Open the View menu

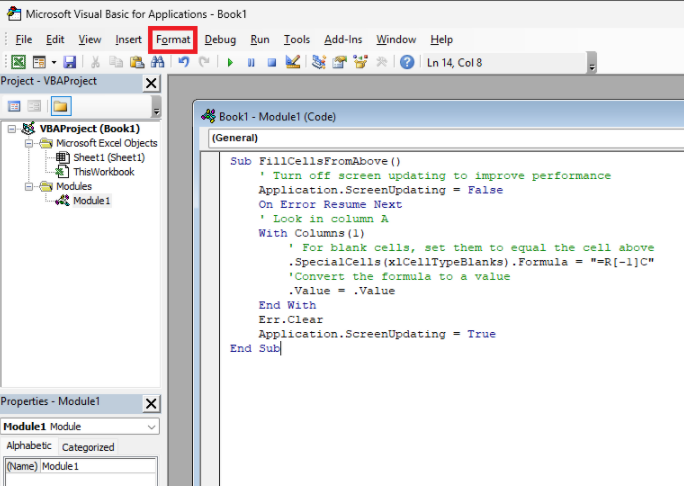tap(89, 40)
